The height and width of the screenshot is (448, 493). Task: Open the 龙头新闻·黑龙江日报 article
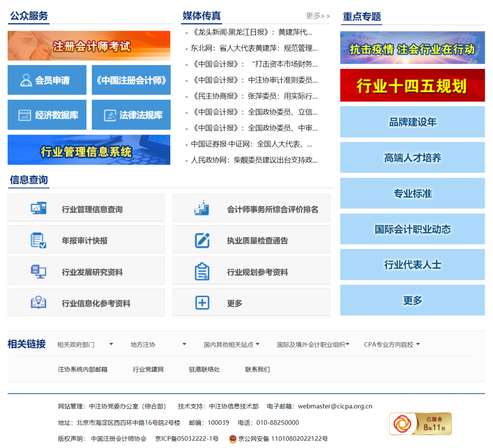[x=252, y=32]
